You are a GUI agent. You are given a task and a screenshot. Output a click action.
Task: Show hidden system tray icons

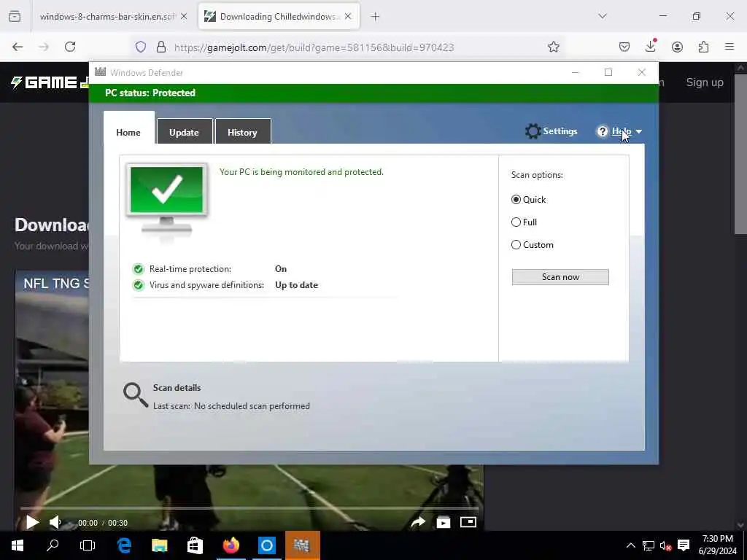630,545
